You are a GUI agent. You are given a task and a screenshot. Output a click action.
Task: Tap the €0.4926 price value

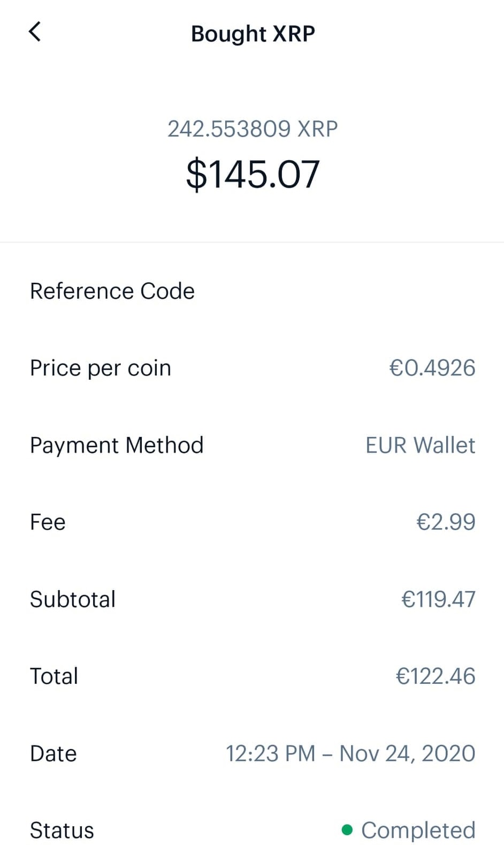(432, 368)
